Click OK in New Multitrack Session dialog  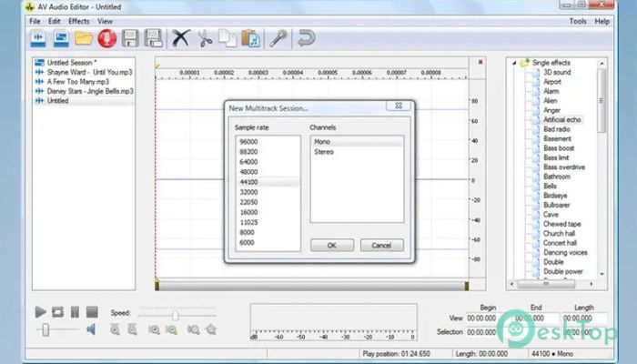click(332, 245)
